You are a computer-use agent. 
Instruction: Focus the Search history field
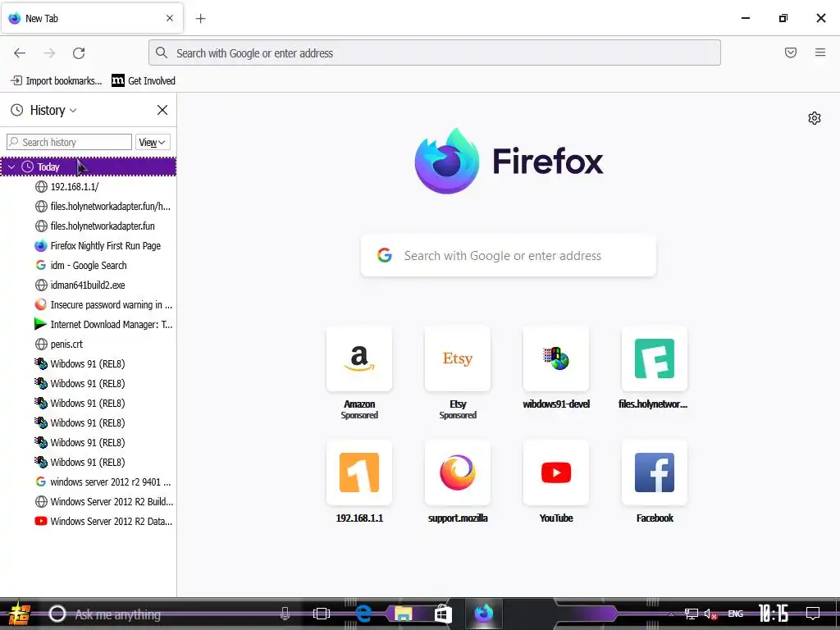69,142
